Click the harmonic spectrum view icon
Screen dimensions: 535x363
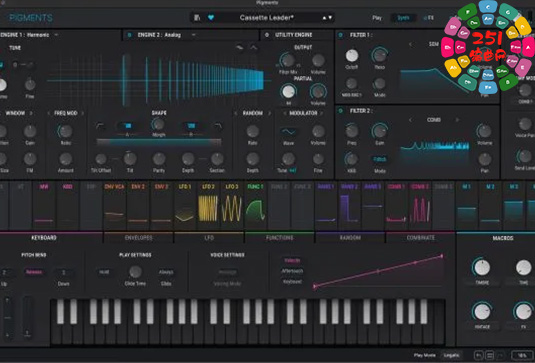[x=240, y=48]
